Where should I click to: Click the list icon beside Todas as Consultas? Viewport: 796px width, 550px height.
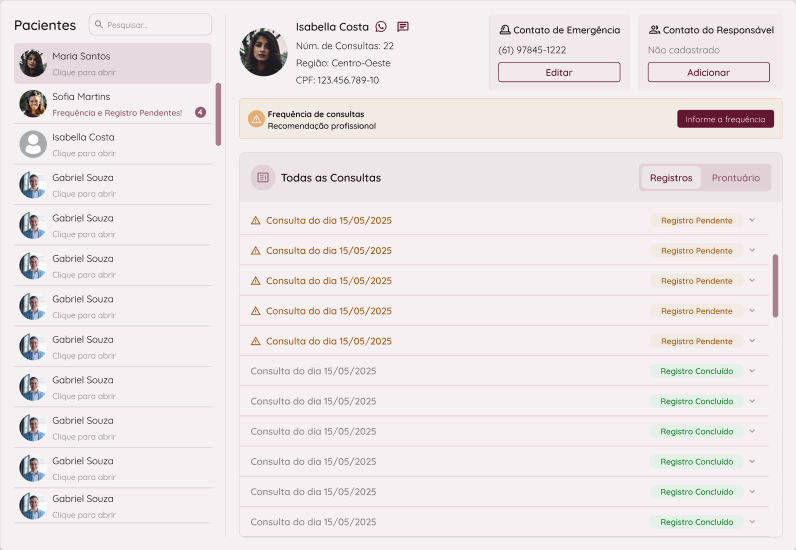click(x=263, y=177)
